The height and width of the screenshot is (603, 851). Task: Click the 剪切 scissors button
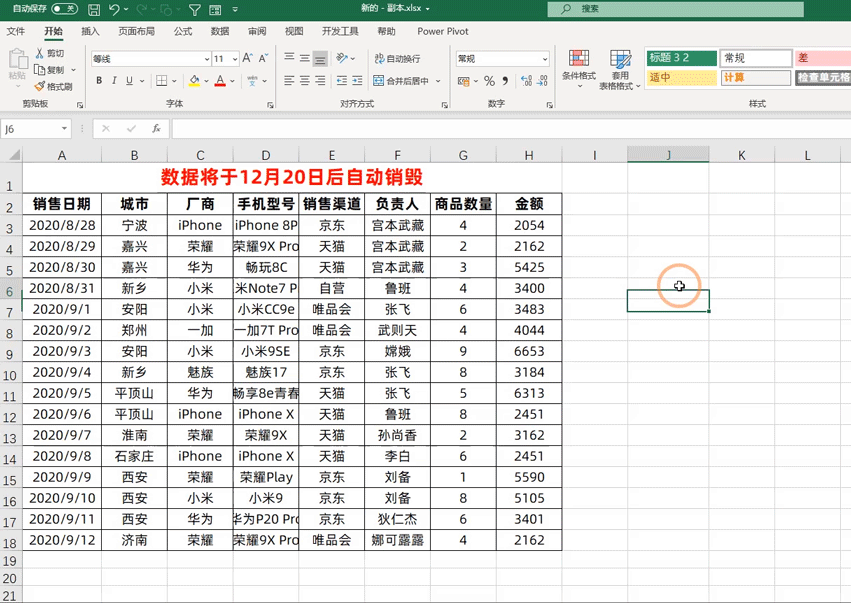50,53
